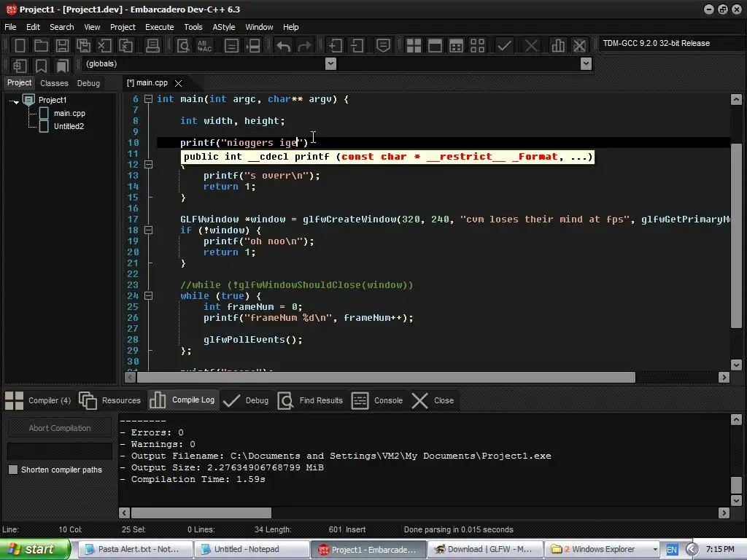This screenshot has width=747, height=560.
Task: Open the AStyle menu
Action: [224, 27]
